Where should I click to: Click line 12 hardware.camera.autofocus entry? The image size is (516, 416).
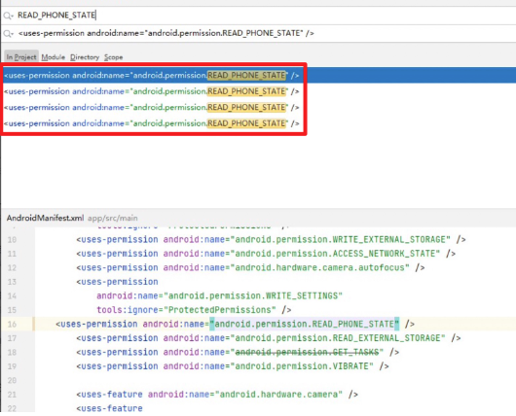(250, 268)
